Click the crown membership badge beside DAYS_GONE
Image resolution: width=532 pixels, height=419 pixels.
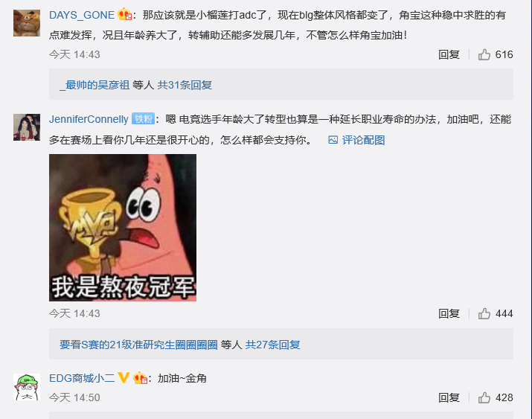pos(125,15)
